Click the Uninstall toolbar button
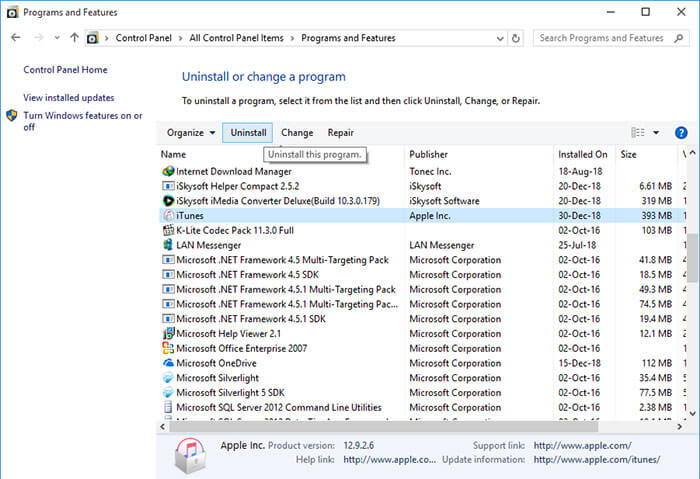Viewport: 700px width, 479px height. point(248,133)
